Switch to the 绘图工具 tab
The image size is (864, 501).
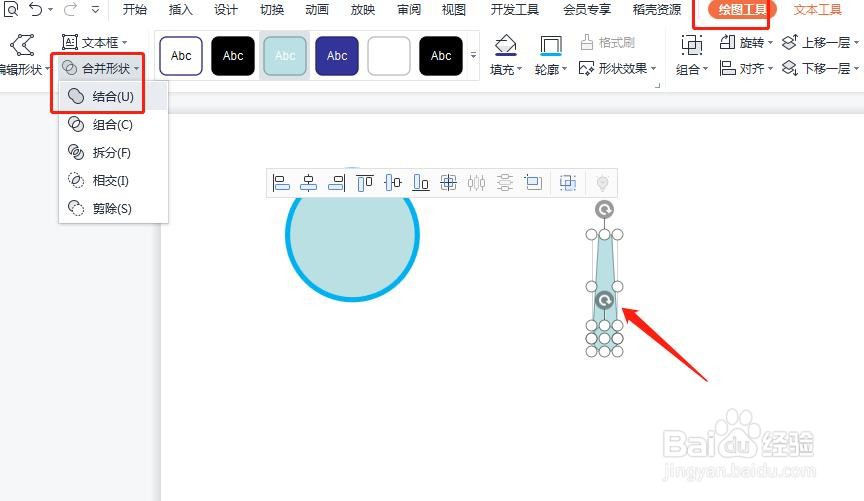tap(742, 9)
